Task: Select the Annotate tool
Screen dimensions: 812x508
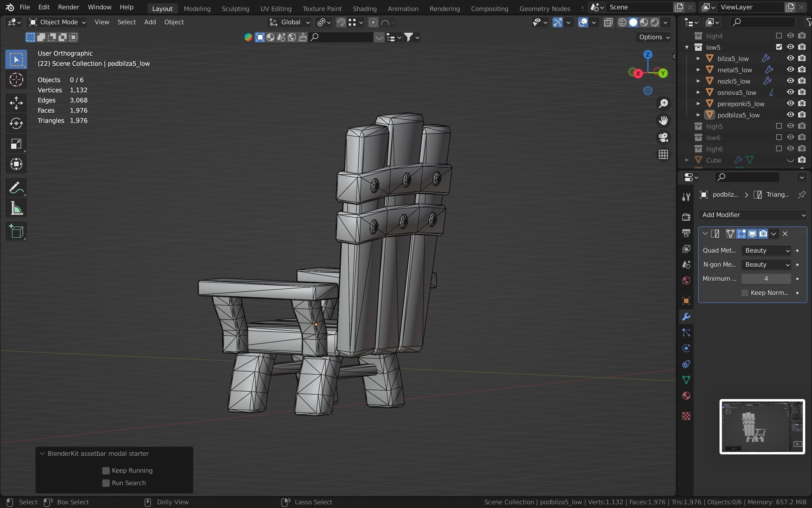Action: pyautogui.click(x=16, y=187)
